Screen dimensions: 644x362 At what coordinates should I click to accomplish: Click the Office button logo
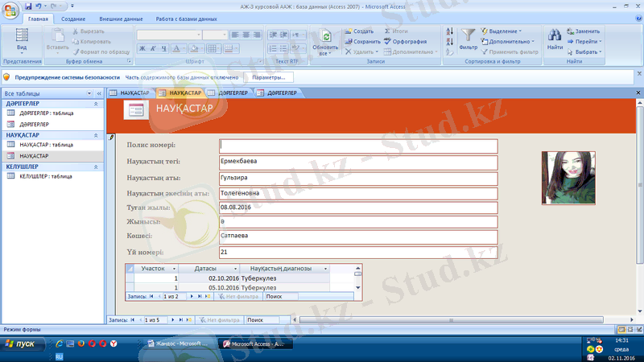(10, 8)
